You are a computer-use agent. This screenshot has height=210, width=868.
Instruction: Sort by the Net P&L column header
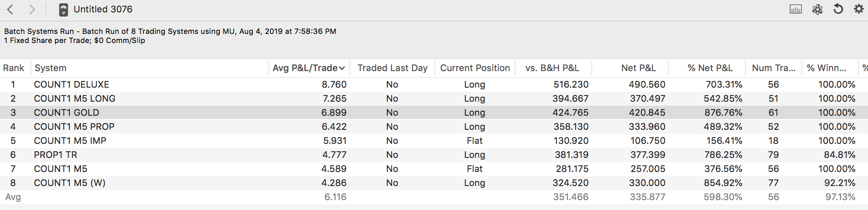coord(638,68)
